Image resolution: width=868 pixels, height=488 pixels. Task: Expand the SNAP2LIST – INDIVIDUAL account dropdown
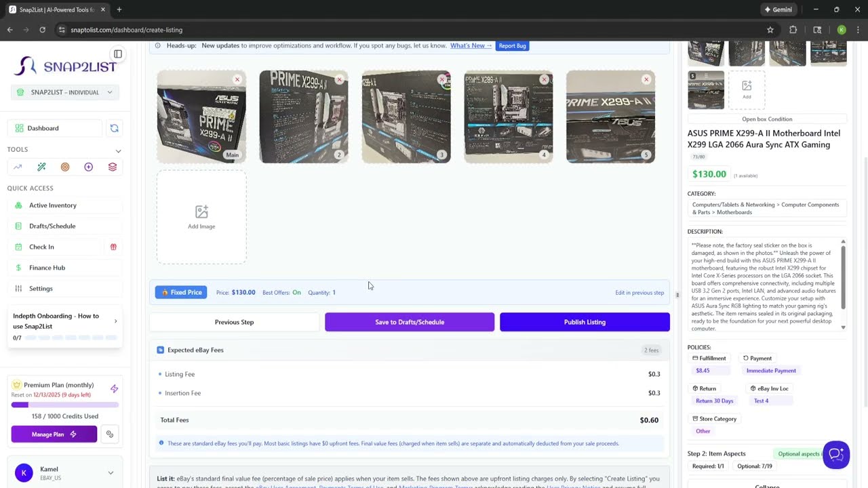65,92
